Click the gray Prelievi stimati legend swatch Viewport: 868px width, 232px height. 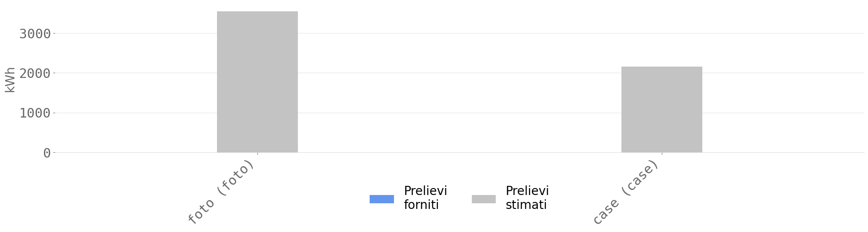click(484, 199)
